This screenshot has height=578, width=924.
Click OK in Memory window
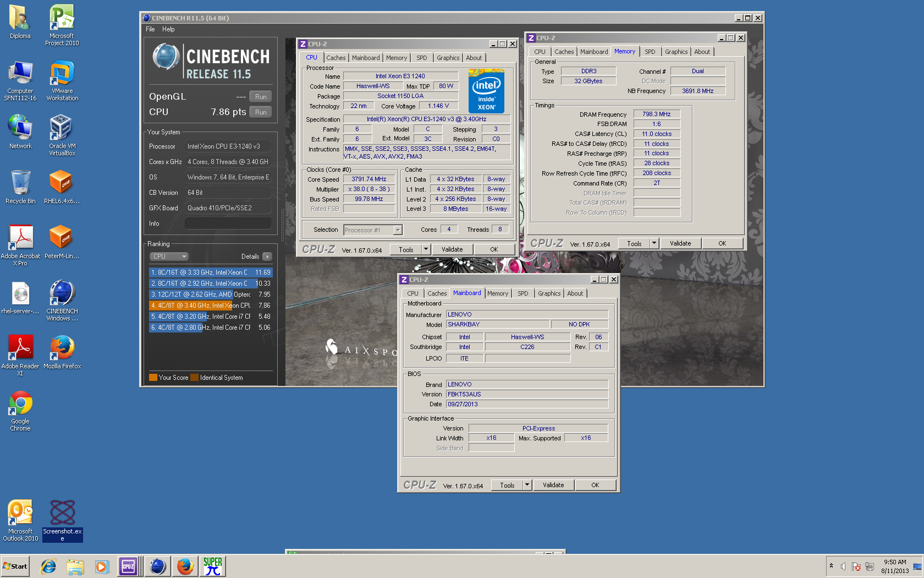coord(722,243)
